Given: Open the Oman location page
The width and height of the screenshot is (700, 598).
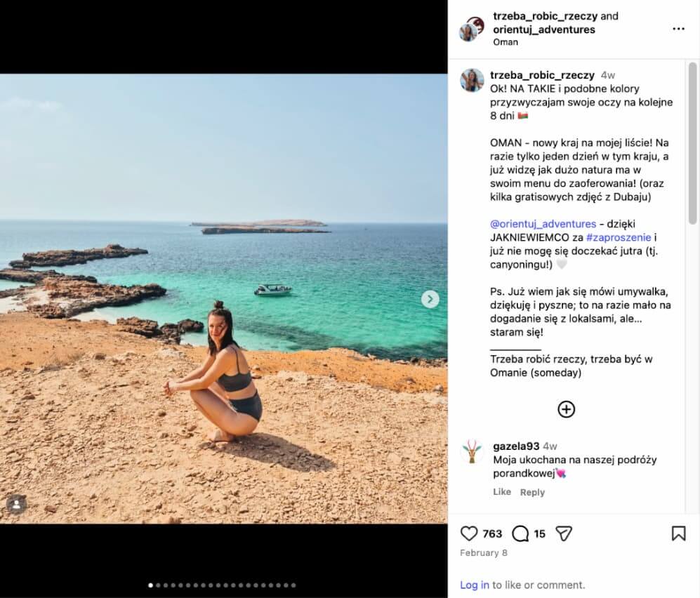Looking at the screenshot, I should tap(506, 42).
